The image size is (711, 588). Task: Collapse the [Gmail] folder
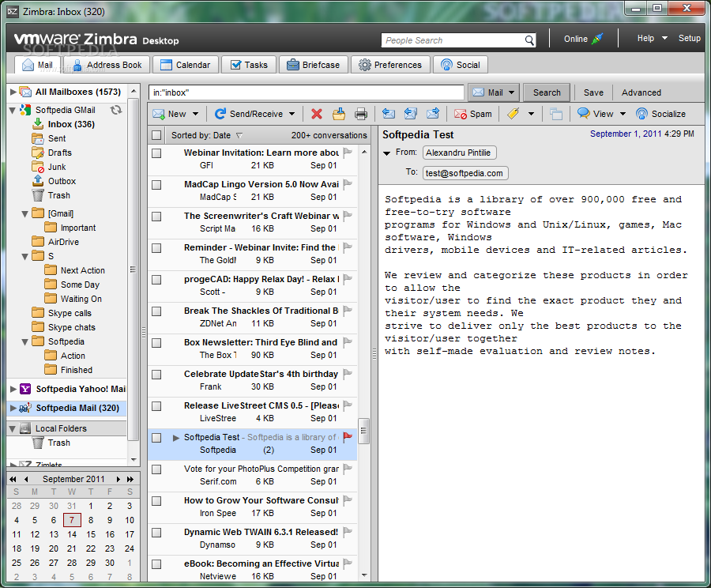[x=25, y=213]
